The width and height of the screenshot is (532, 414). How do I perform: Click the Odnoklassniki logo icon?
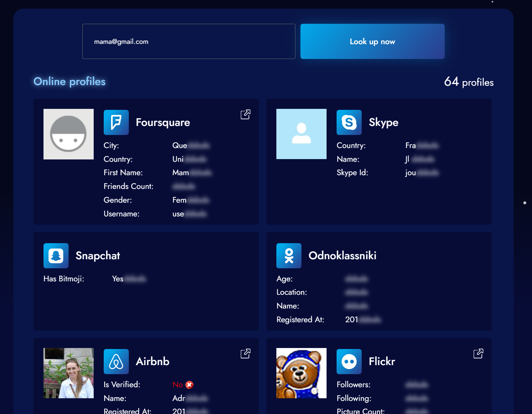click(x=289, y=256)
